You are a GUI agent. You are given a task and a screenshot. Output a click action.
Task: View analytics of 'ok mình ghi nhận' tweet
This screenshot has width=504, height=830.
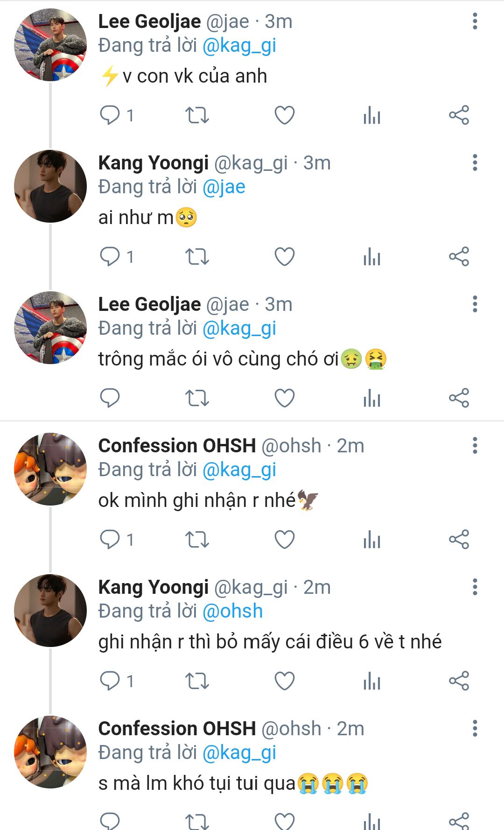[372, 540]
